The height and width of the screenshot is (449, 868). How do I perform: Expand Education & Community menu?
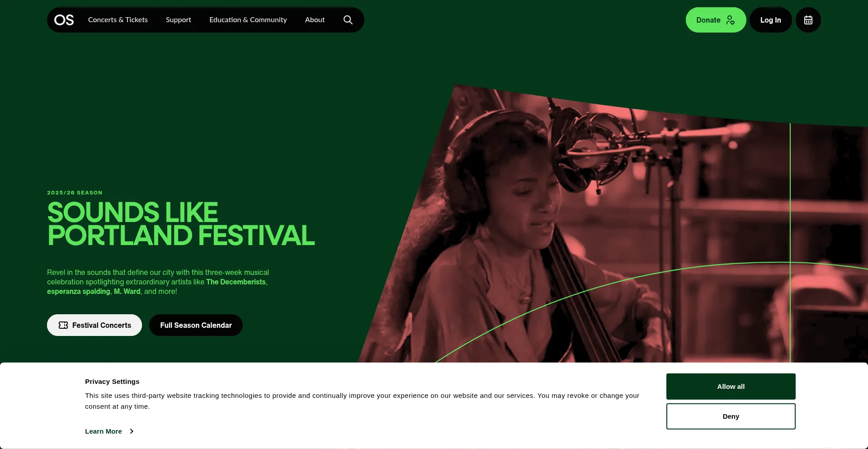click(248, 20)
